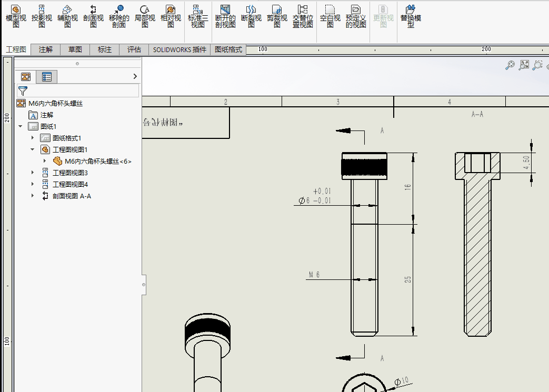
Task: Click the panel collapse handle on divider
Action: (144, 285)
